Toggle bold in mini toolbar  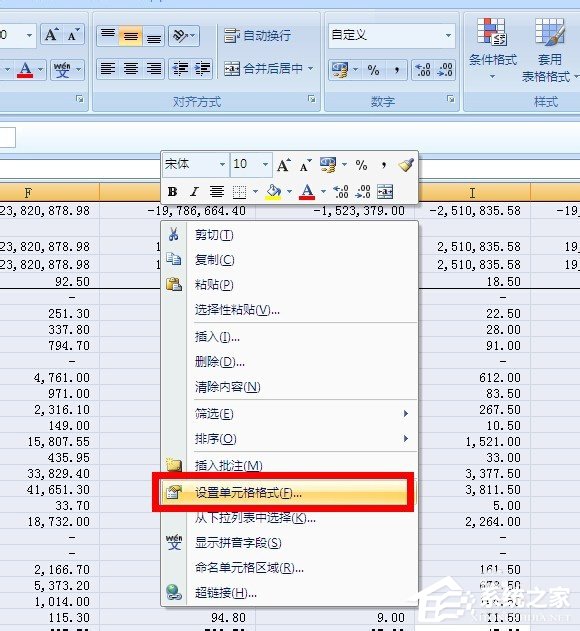173,192
